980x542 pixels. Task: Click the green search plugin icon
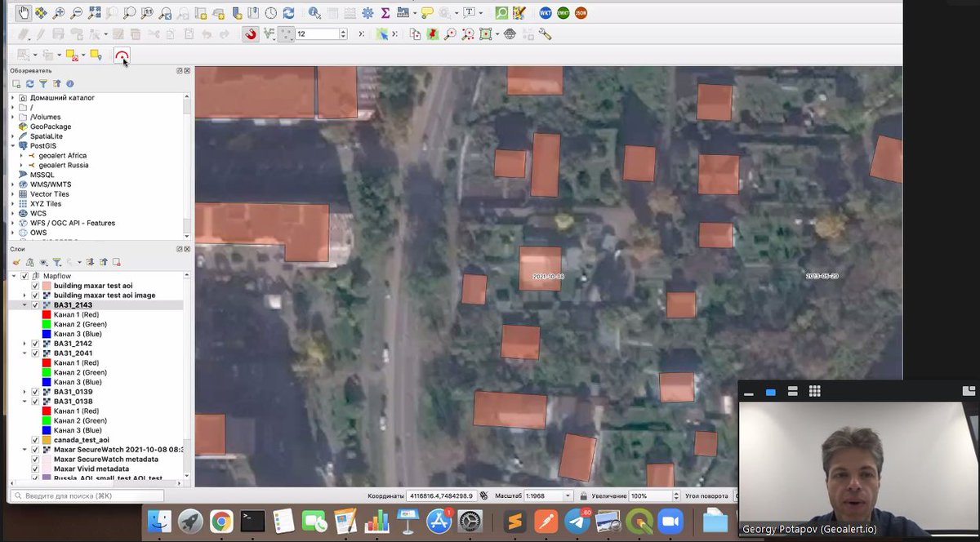[501, 13]
